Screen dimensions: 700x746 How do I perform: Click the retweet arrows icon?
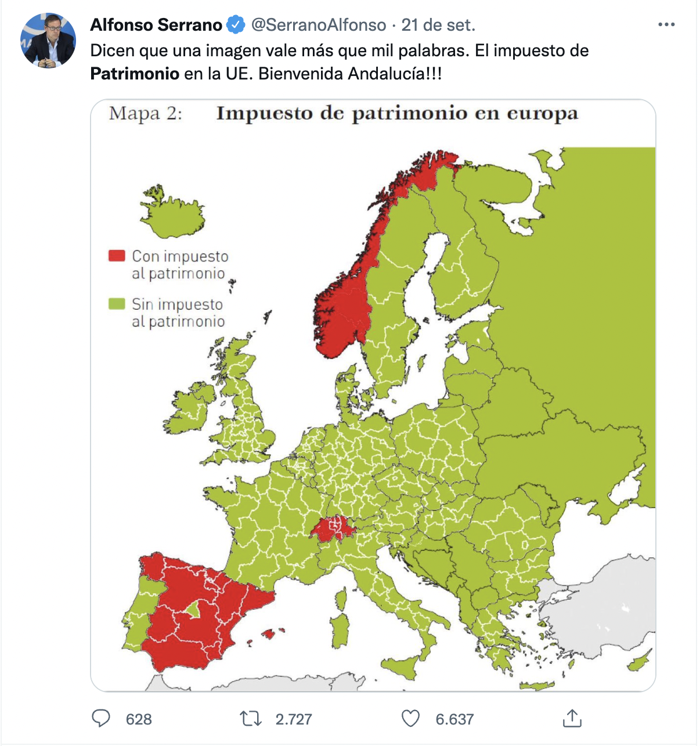point(251,719)
